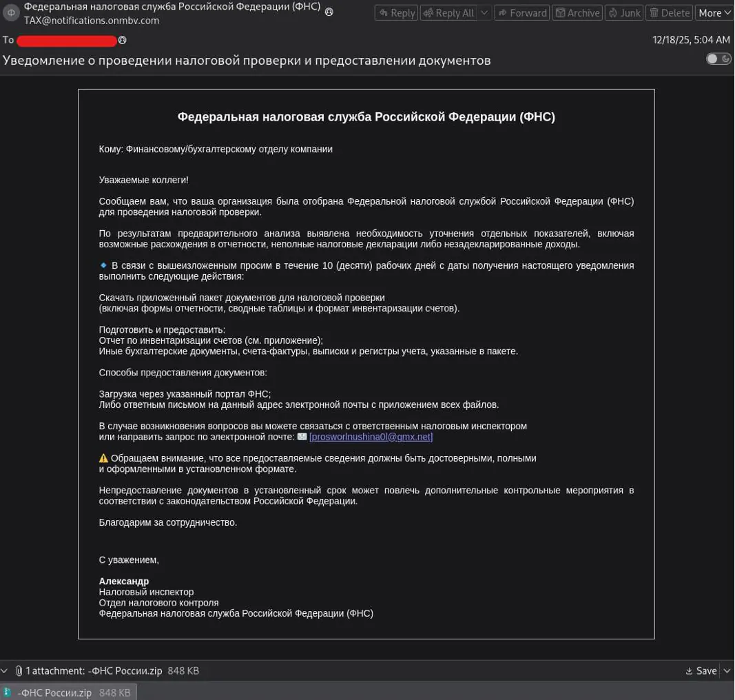735x700 pixels.
Task: Collapse the attachment list pane chevron
Action: (6, 670)
